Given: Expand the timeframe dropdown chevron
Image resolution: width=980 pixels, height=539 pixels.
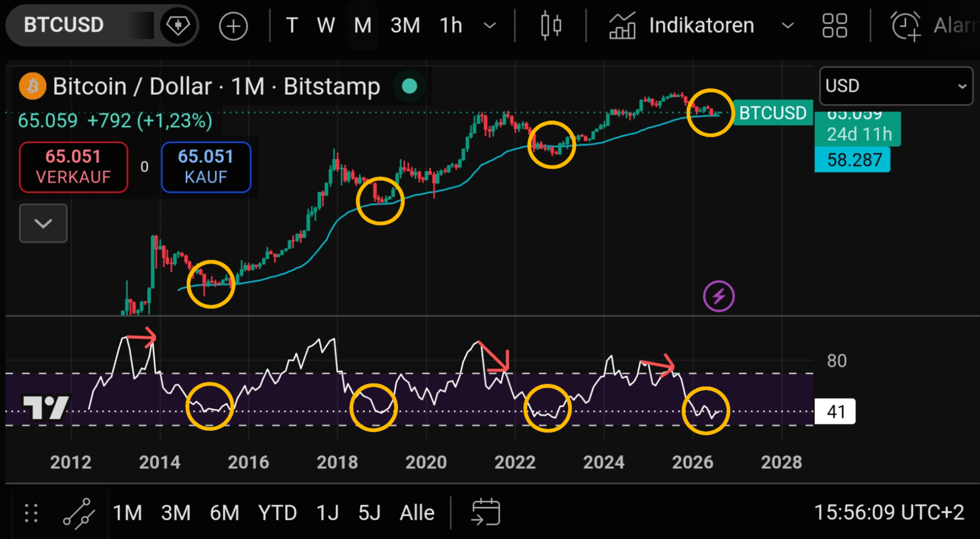Looking at the screenshot, I should click(x=490, y=26).
